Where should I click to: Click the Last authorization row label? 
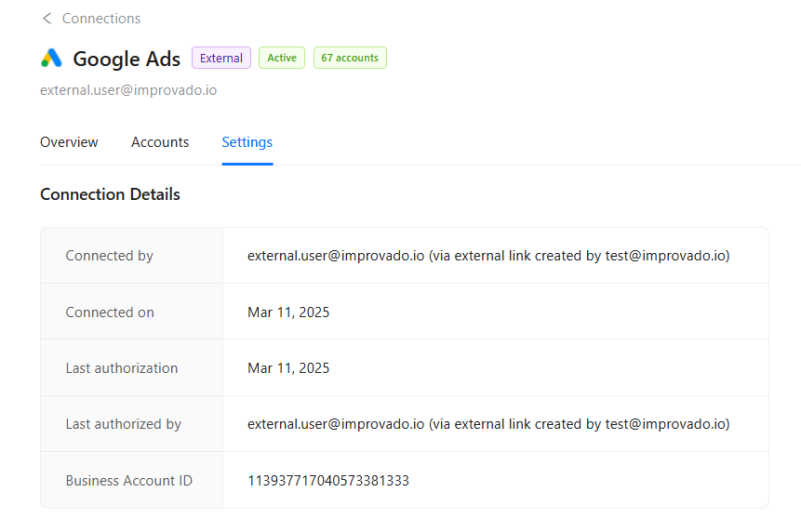[121, 368]
